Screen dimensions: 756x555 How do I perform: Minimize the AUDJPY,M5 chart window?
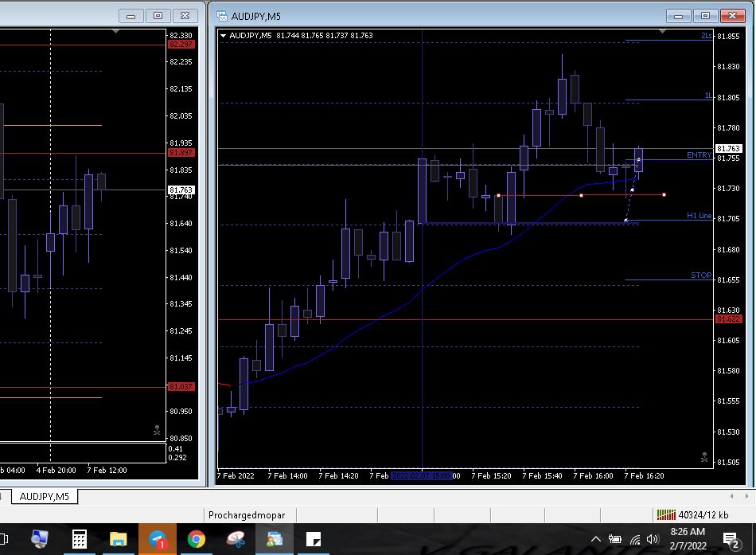click(x=678, y=16)
